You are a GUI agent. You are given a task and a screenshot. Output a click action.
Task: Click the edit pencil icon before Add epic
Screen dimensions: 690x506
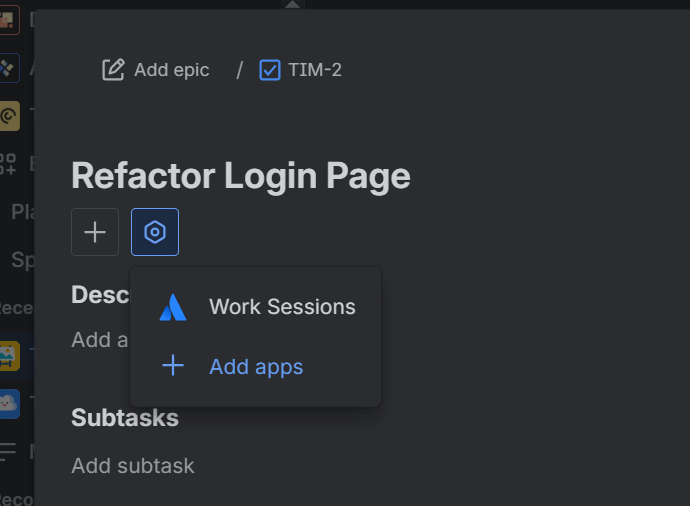click(x=113, y=70)
